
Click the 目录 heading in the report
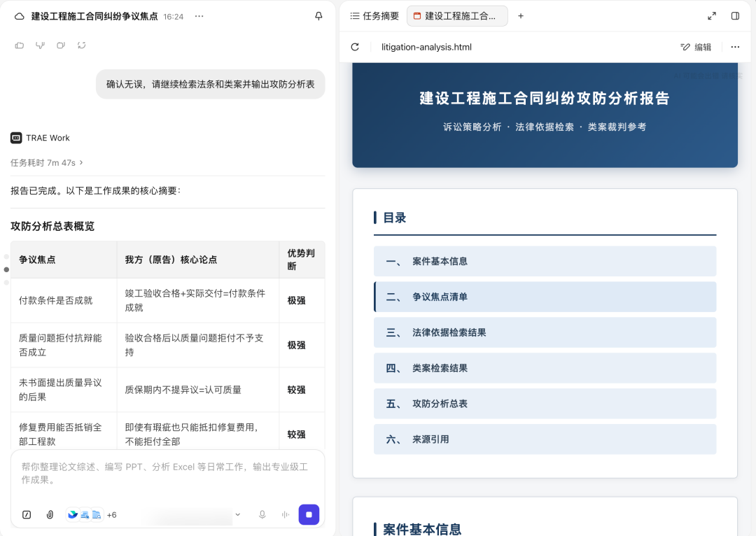click(394, 218)
